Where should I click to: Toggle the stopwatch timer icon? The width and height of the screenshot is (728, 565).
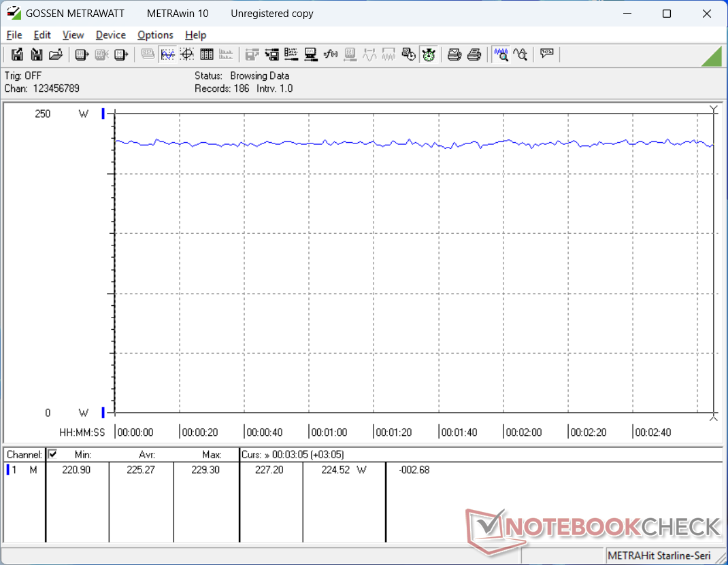[x=429, y=54]
